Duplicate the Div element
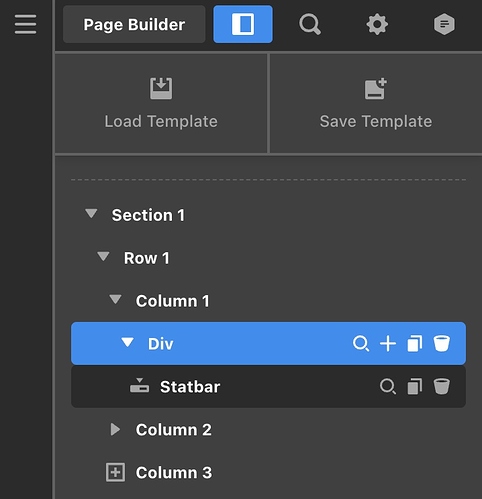 (415, 344)
